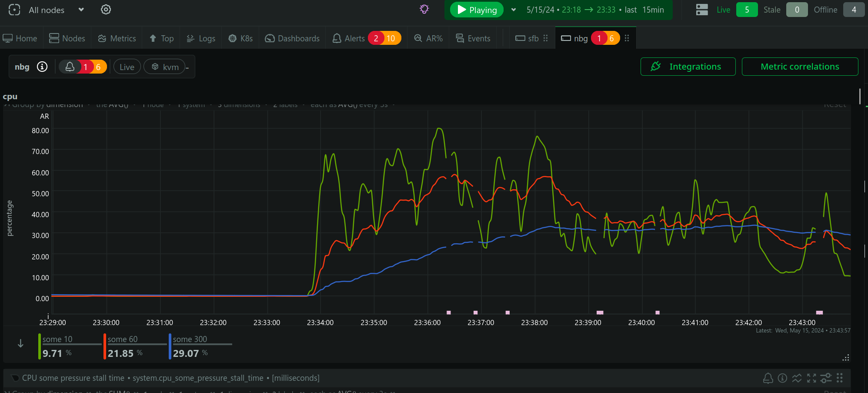Image resolution: width=868 pixels, height=393 pixels.
Task: Click the nbg node info icon
Action: pos(42,67)
